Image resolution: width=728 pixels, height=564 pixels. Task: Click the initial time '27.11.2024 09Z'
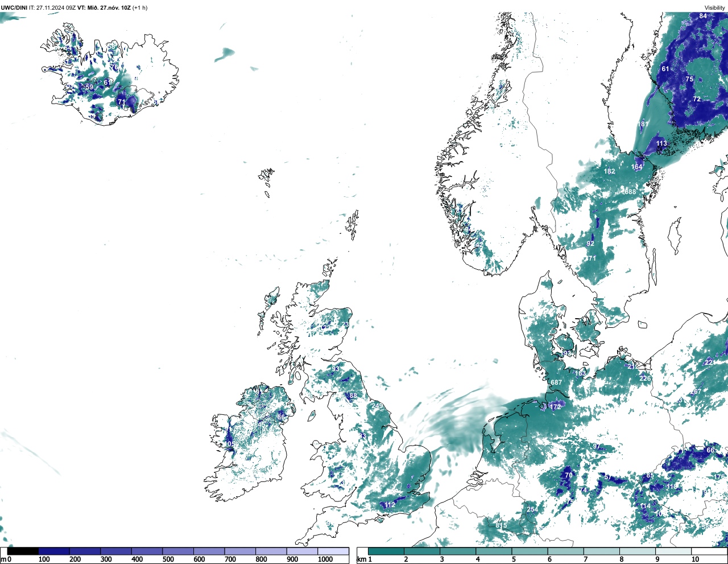(56, 7)
